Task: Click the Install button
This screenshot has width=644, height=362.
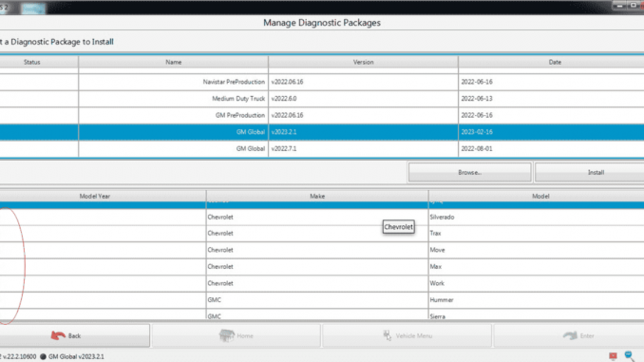Action: tap(590, 173)
